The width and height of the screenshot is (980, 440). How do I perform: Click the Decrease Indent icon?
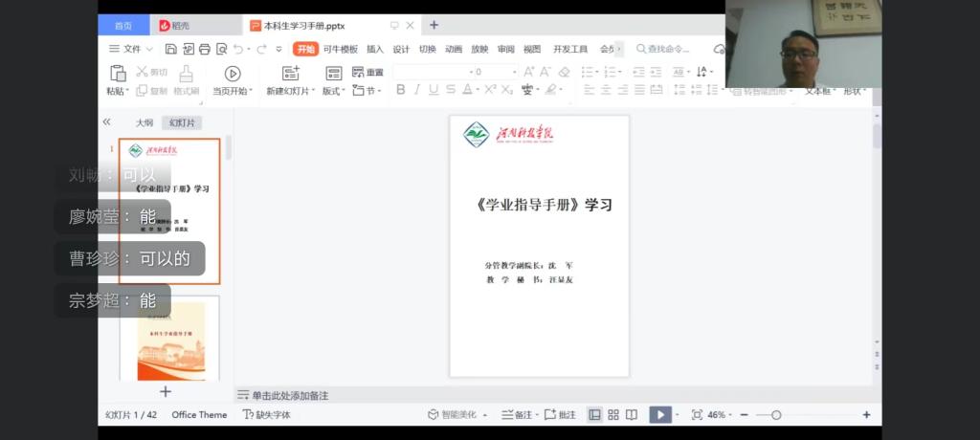point(638,72)
